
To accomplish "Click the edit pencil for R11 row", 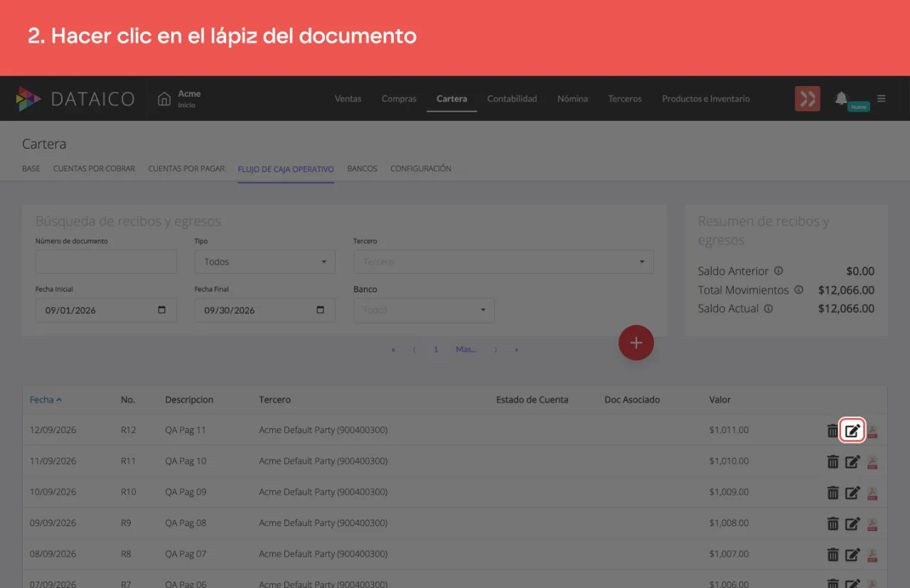I will pyautogui.click(x=852, y=461).
